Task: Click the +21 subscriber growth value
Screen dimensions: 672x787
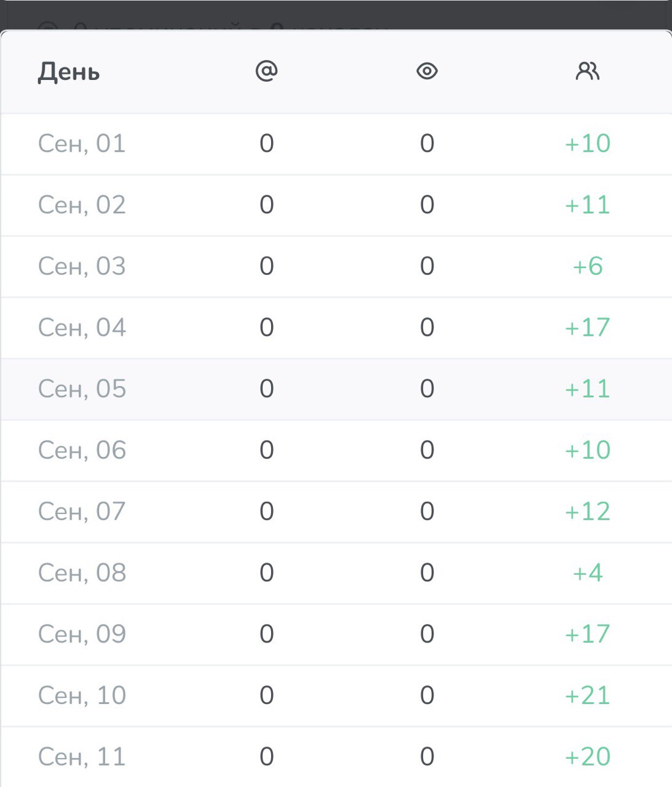Action: click(x=587, y=695)
